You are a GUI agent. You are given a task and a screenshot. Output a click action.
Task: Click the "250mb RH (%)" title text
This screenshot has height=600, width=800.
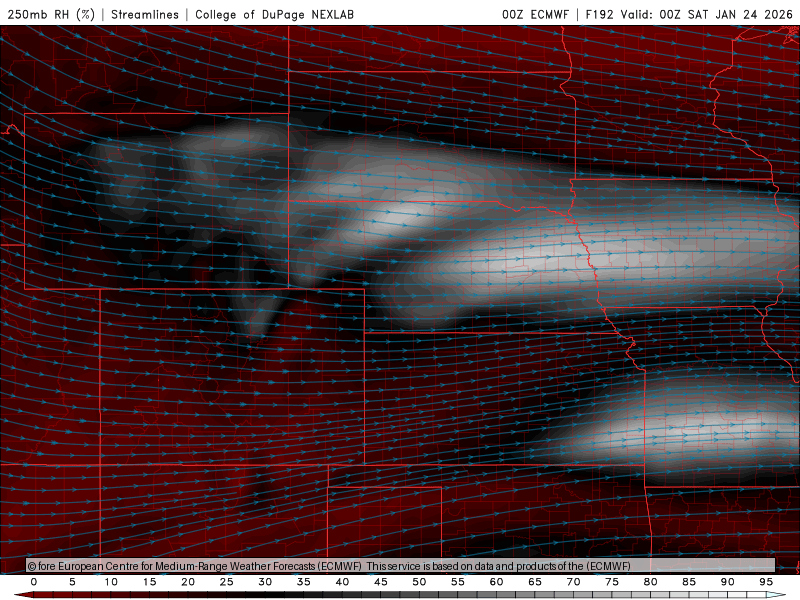(51, 14)
